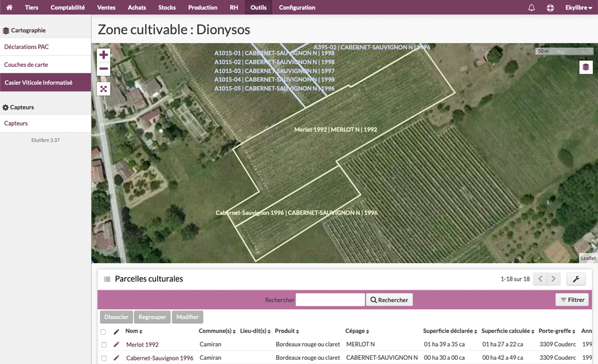Zoom out on the map
This screenshot has width=598, height=364.
[x=103, y=69]
